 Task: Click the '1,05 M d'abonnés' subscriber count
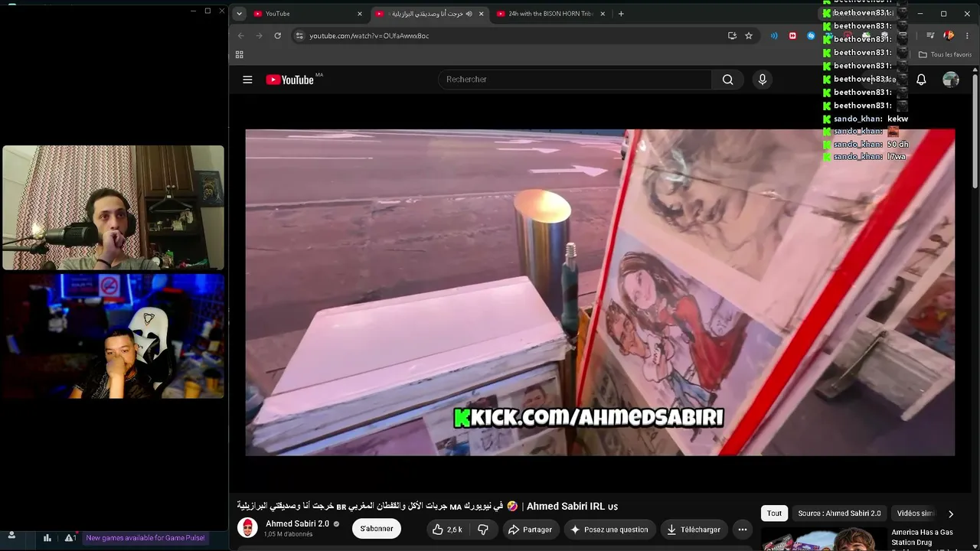pos(288,534)
